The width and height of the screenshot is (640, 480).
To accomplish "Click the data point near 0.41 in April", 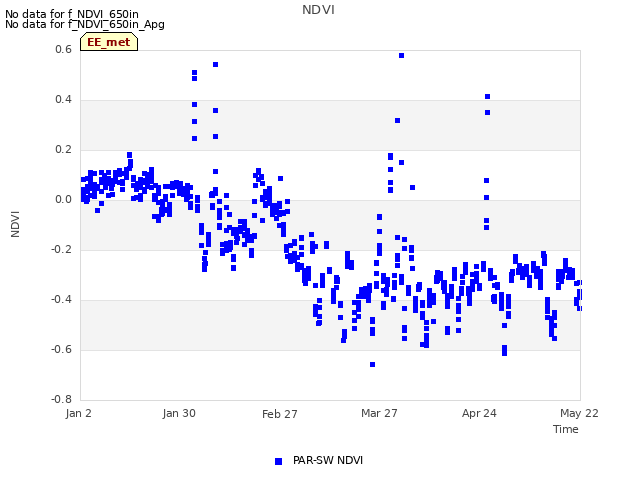I will 487,97.
